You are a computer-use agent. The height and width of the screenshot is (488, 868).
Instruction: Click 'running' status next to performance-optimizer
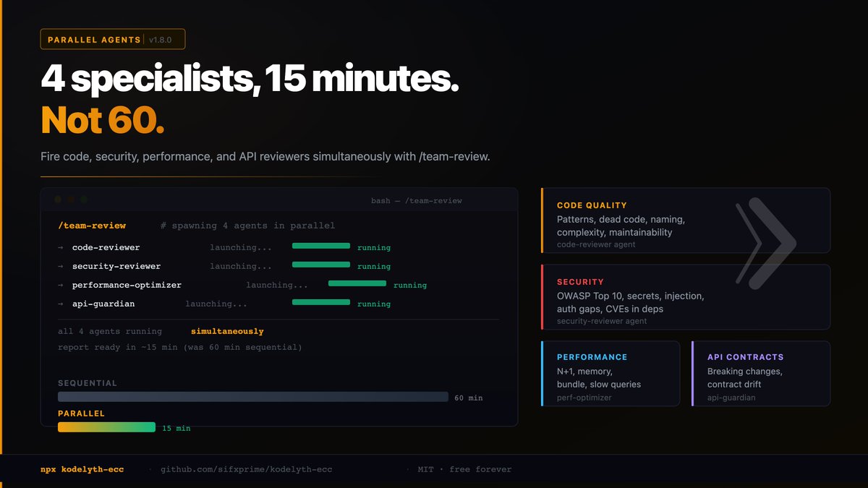(x=410, y=285)
